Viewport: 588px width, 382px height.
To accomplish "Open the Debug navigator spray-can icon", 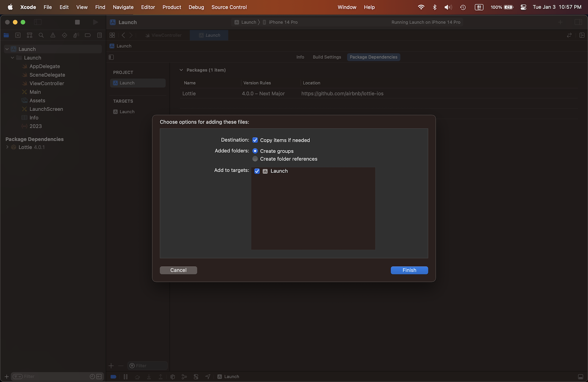I will click(x=76, y=35).
